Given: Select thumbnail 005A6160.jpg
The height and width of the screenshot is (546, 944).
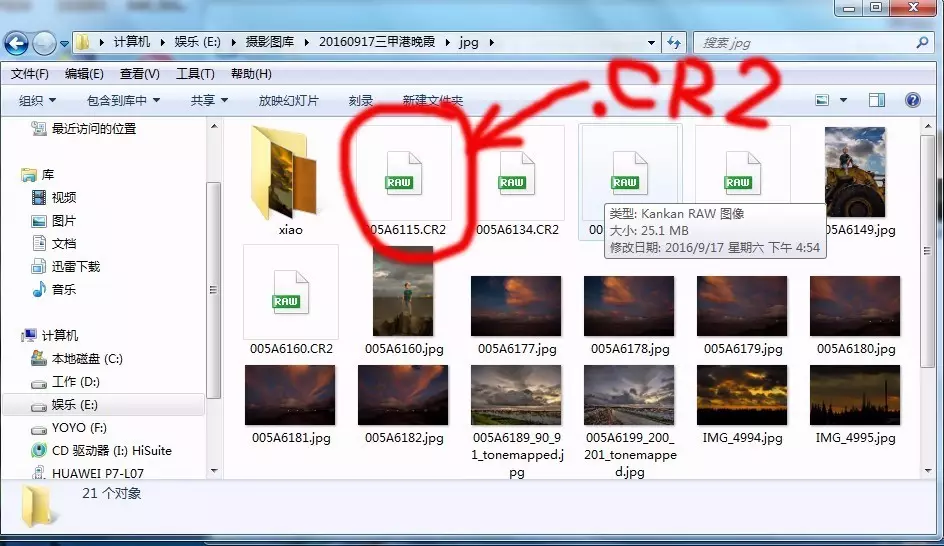Looking at the screenshot, I should [403, 291].
